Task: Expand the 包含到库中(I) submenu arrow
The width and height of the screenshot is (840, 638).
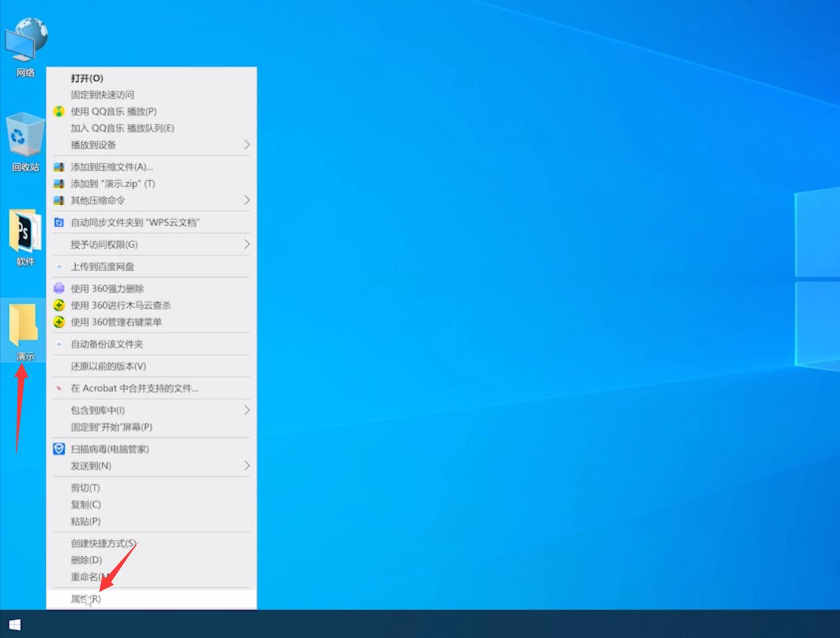Action: pyautogui.click(x=246, y=410)
